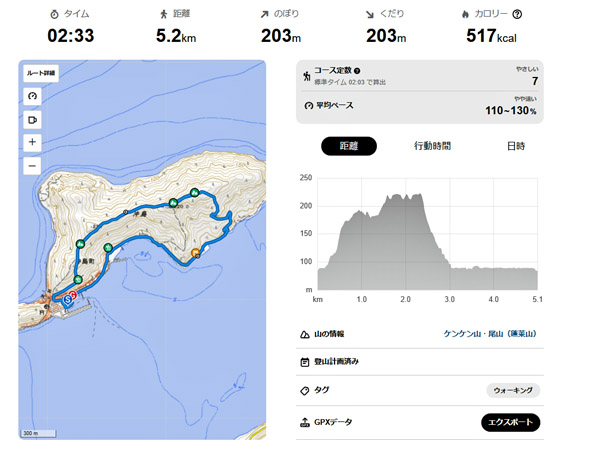Click the ルート詳細 route details button
This screenshot has width=600, height=453.
40,73
